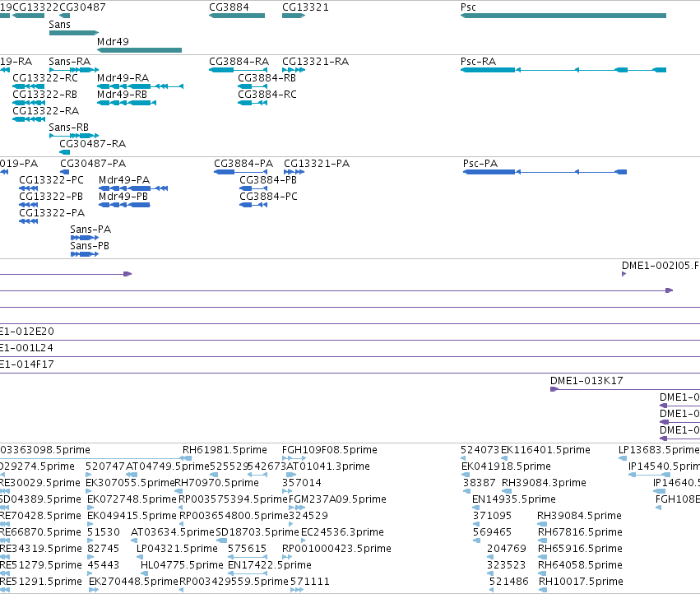Click the CG13321-PA feature

tap(294, 172)
